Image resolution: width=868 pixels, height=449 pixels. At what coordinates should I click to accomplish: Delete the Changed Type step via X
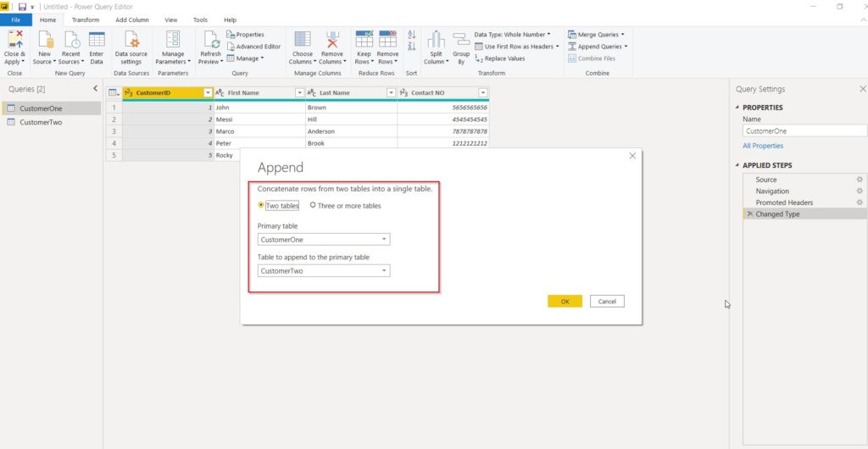pyautogui.click(x=749, y=214)
